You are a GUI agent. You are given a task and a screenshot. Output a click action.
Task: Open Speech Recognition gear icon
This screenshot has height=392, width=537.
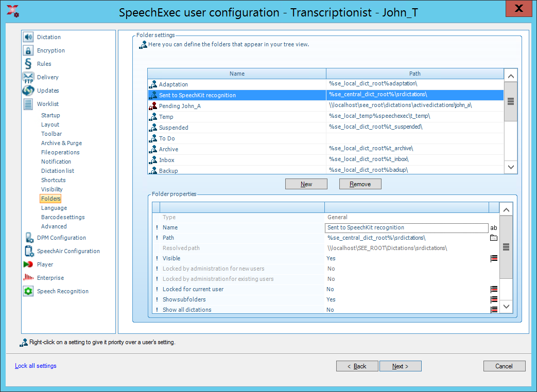click(28, 291)
